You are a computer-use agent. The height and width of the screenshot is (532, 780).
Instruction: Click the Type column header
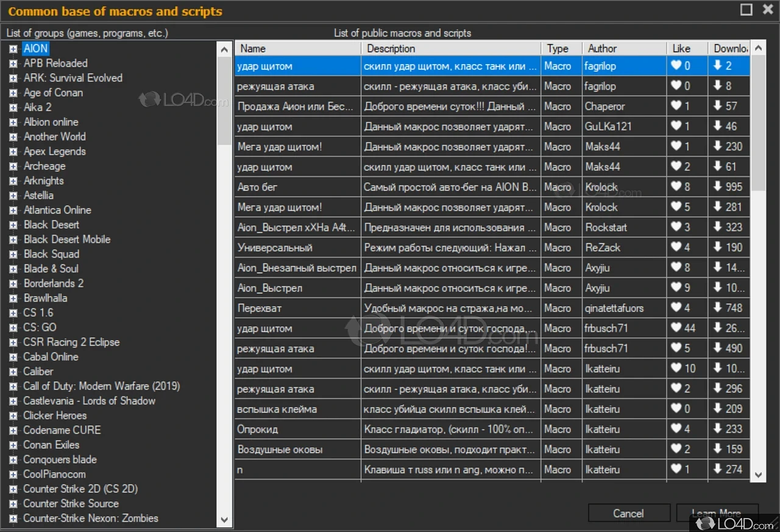click(x=561, y=48)
